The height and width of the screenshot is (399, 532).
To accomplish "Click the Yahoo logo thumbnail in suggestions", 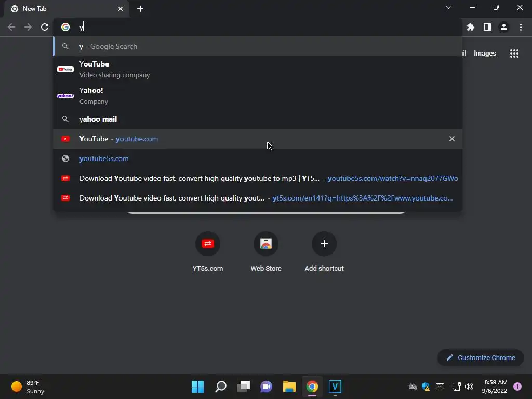I will pyautogui.click(x=65, y=96).
